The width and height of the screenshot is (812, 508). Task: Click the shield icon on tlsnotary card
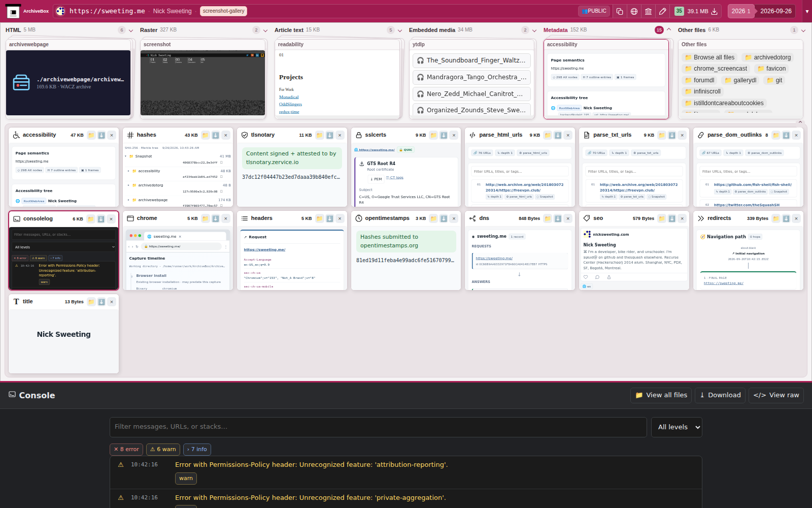point(245,135)
